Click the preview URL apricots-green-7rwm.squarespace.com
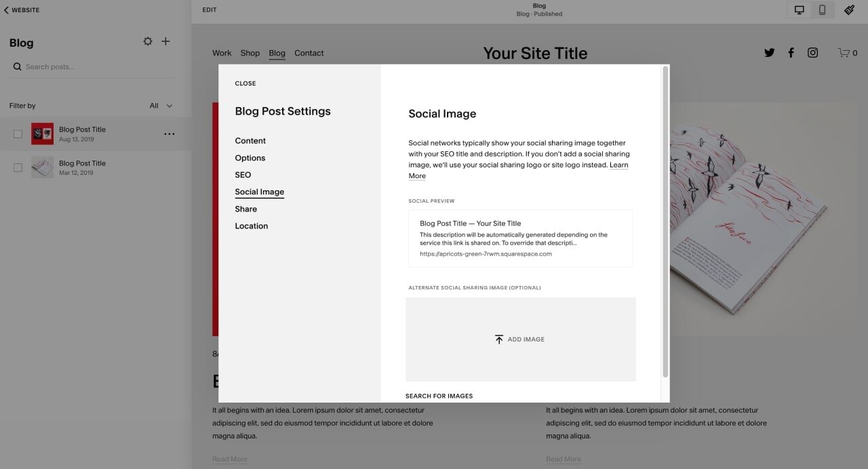 coord(486,254)
